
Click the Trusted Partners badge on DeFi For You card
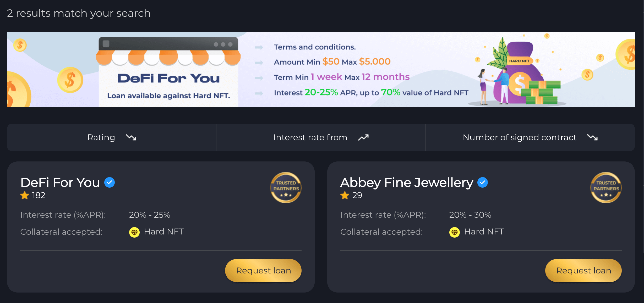[286, 188]
